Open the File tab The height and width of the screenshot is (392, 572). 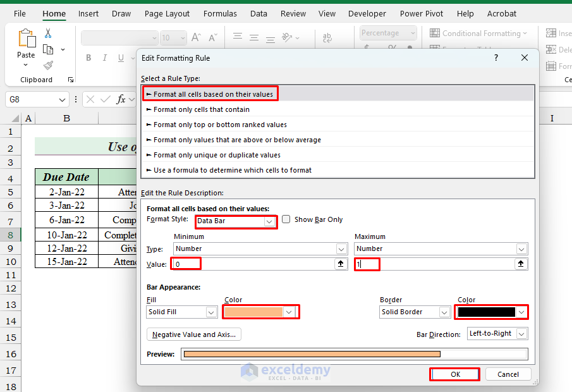pos(20,14)
